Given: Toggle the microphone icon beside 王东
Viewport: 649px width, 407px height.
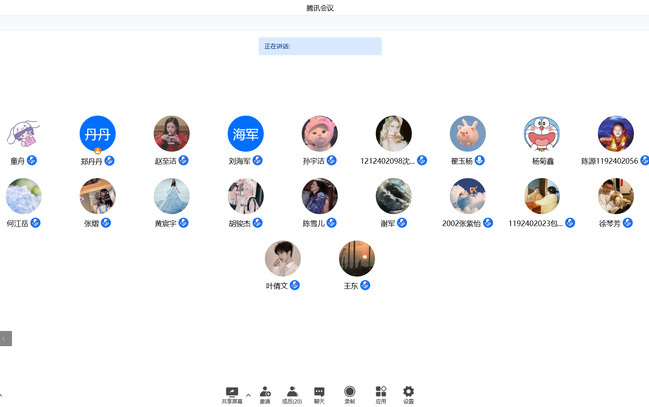Looking at the screenshot, I should [365, 285].
